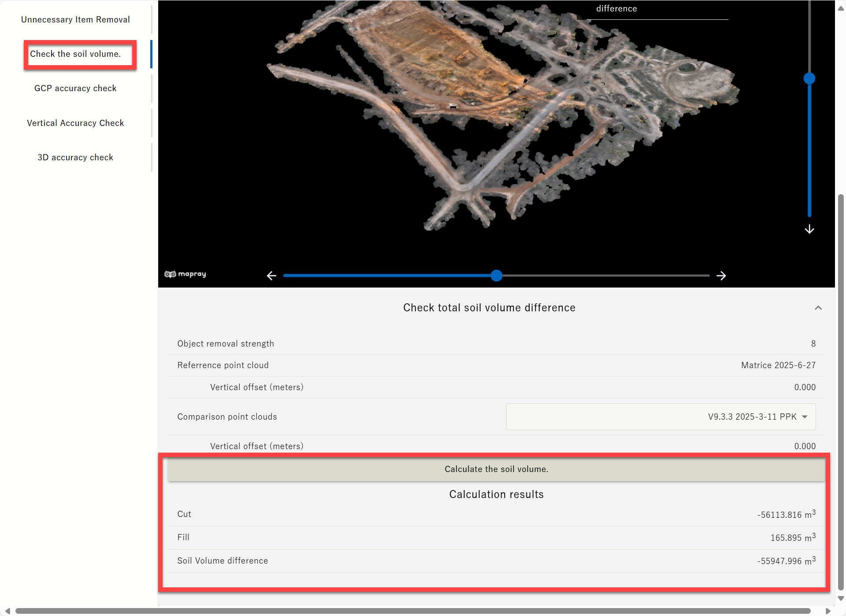Viewport: 846px width, 616px height.
Task: Click Fill value 165.895 m3
Action: (x=793, y=537)
